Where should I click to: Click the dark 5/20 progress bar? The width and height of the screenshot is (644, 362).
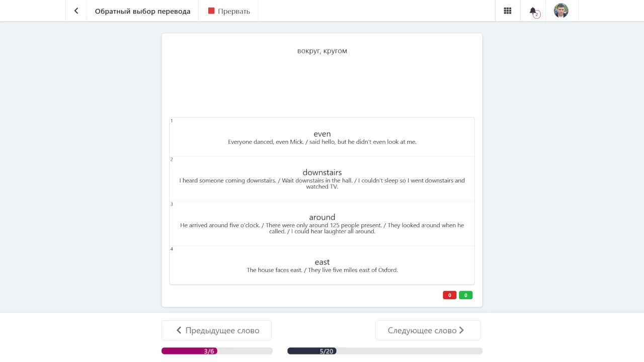click(385, 351)
